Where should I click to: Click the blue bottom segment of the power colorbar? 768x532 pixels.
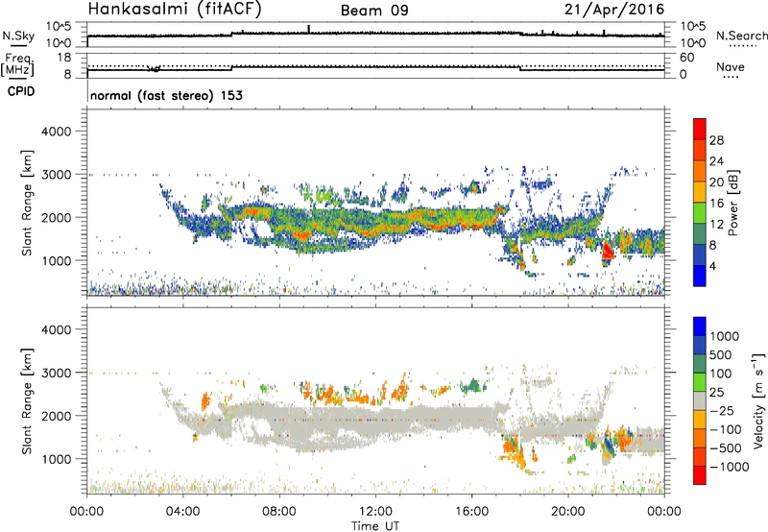pyautogui.click(x=700, y=276)
